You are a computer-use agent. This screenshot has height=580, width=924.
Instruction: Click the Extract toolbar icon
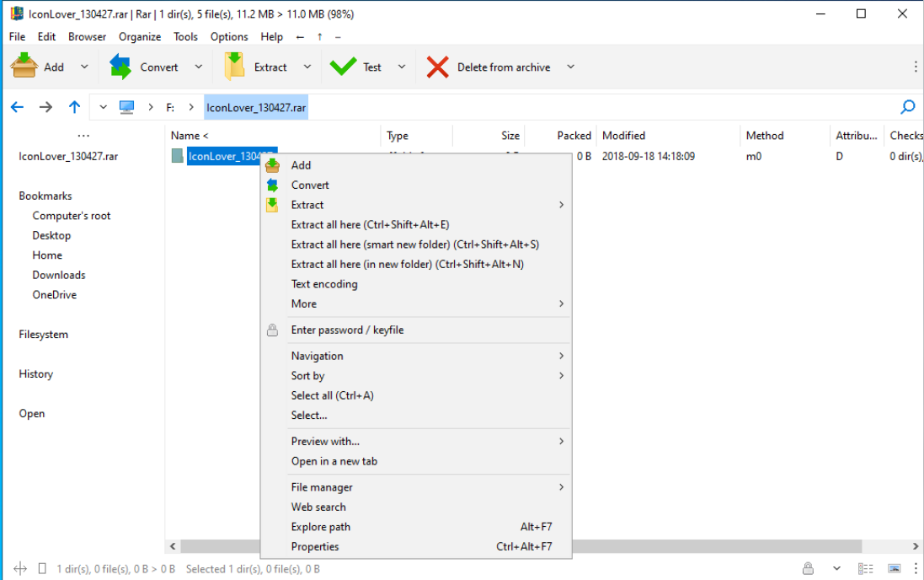click(x=234, y=67)
